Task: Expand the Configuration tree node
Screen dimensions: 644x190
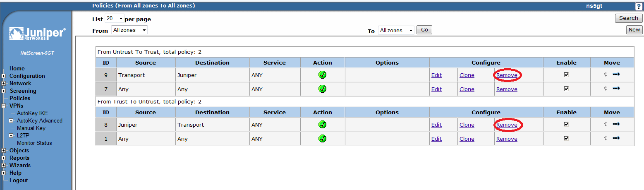Action: (4, 76)
